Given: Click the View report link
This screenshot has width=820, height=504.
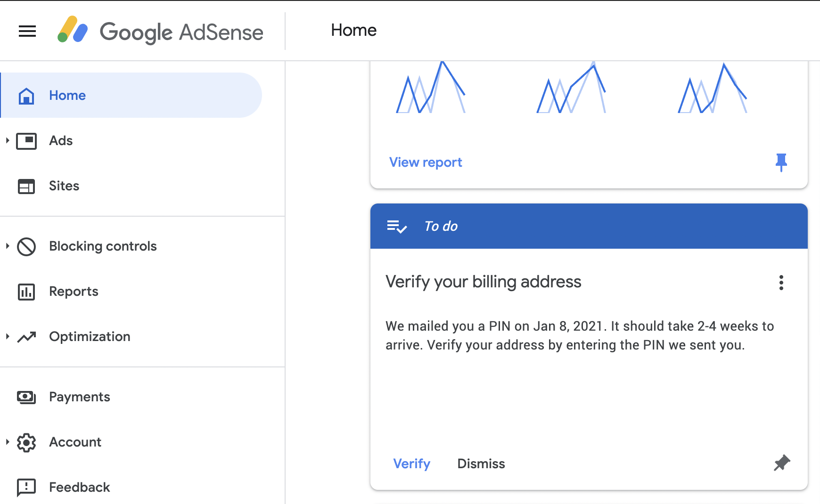Looking at the screenshot, I should (425, 162).
